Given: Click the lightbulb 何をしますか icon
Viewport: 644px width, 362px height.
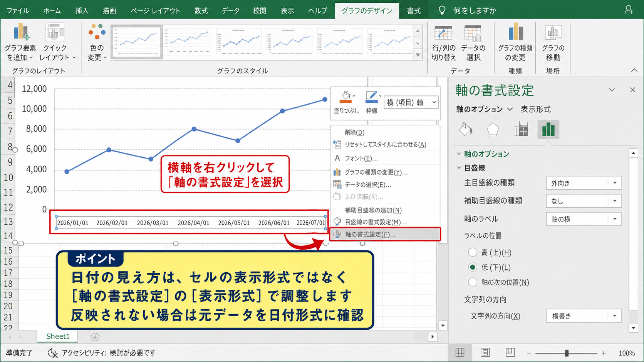Looking at the screenshot, I should [x=442, y=10].
